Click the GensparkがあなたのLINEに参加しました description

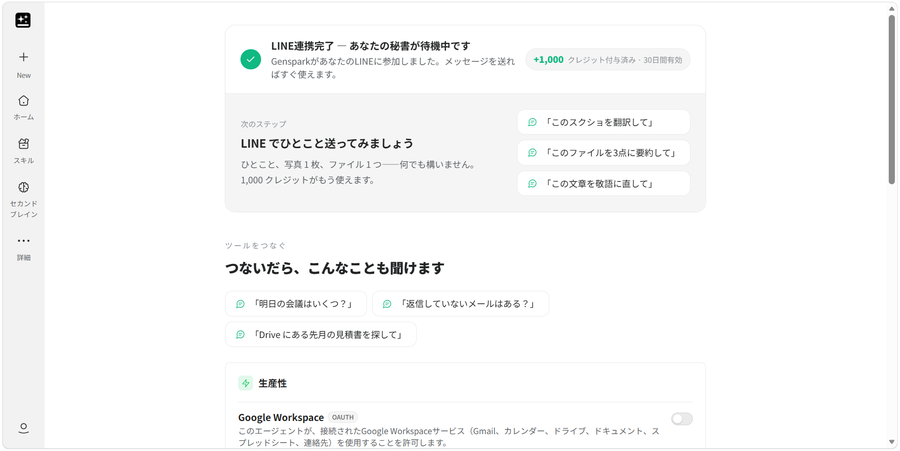[393, 68]
